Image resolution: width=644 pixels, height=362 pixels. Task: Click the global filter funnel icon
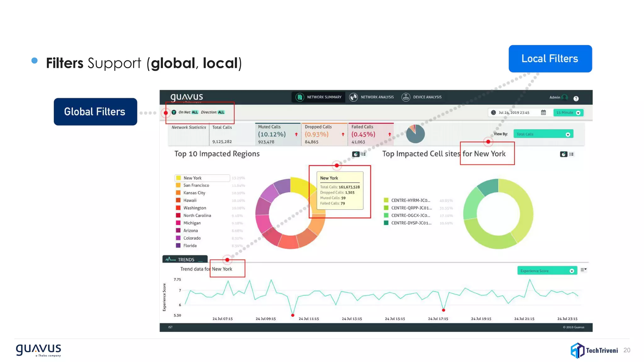pos(174,112)
